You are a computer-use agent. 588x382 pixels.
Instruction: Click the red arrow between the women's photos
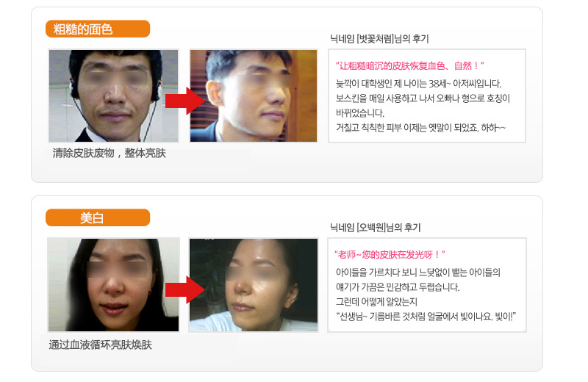pos(185,289)
